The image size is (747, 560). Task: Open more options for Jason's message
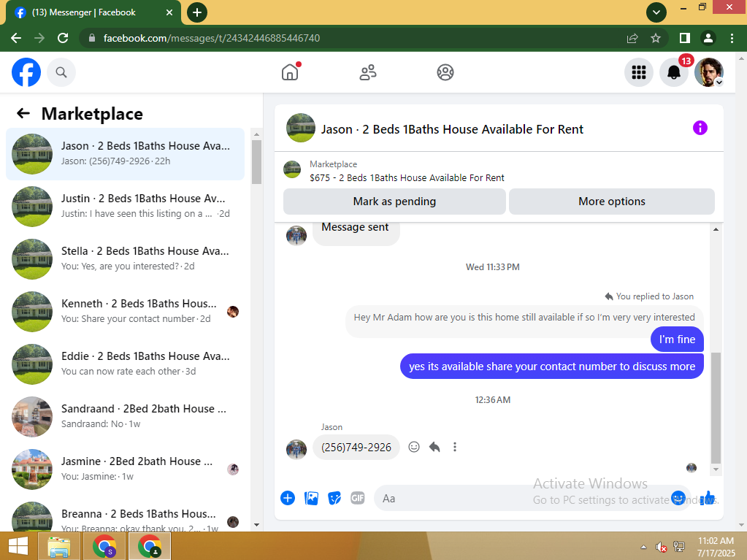point(455,447)
